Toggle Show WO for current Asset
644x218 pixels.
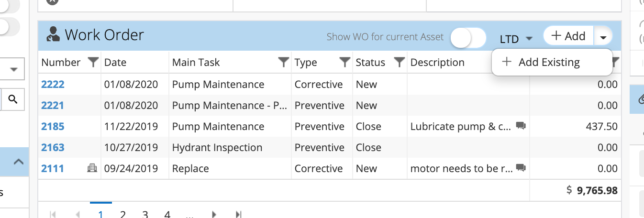click(x=469, y=37)
